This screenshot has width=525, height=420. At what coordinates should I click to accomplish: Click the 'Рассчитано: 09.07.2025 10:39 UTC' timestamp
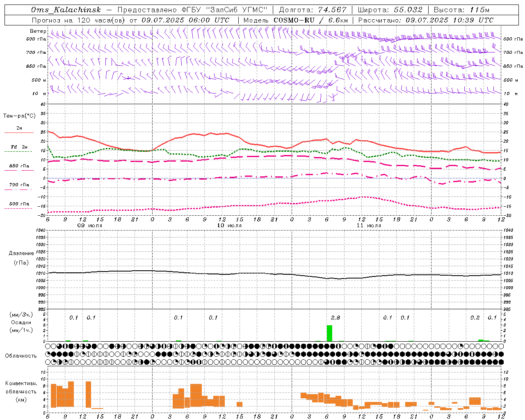click(x=426, y=20)
